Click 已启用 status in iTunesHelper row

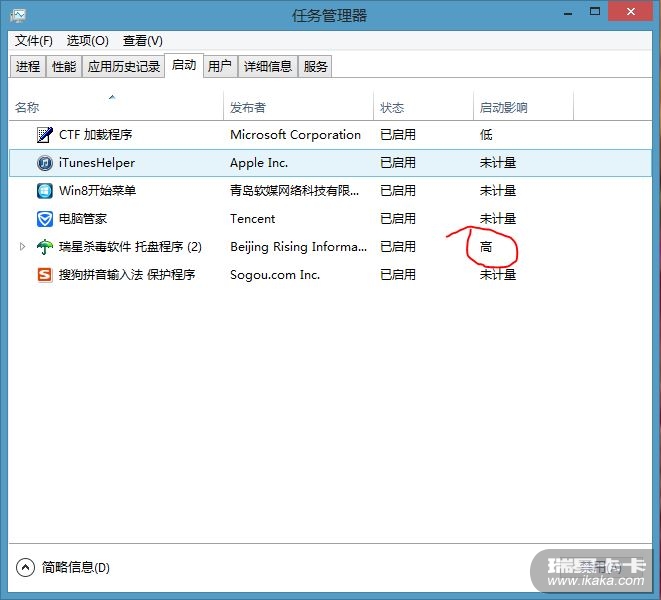click(x=398, y=163)
